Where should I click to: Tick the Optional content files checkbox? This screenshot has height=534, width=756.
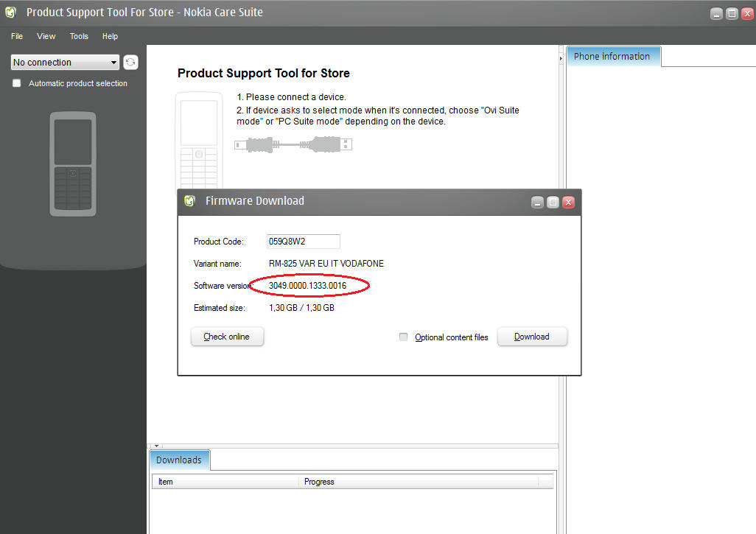pyautogui.click(x=403, y=337)
